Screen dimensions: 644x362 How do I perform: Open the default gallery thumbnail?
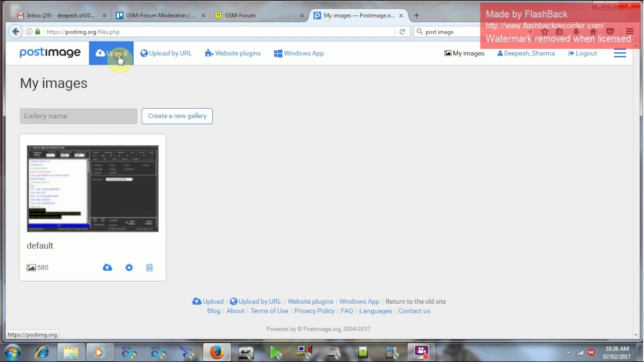[x=93, y=189]
